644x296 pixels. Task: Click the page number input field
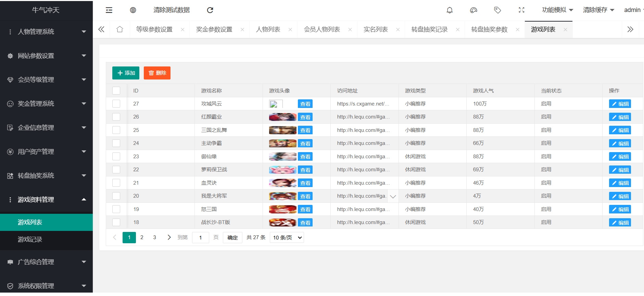tap(201, 238)
